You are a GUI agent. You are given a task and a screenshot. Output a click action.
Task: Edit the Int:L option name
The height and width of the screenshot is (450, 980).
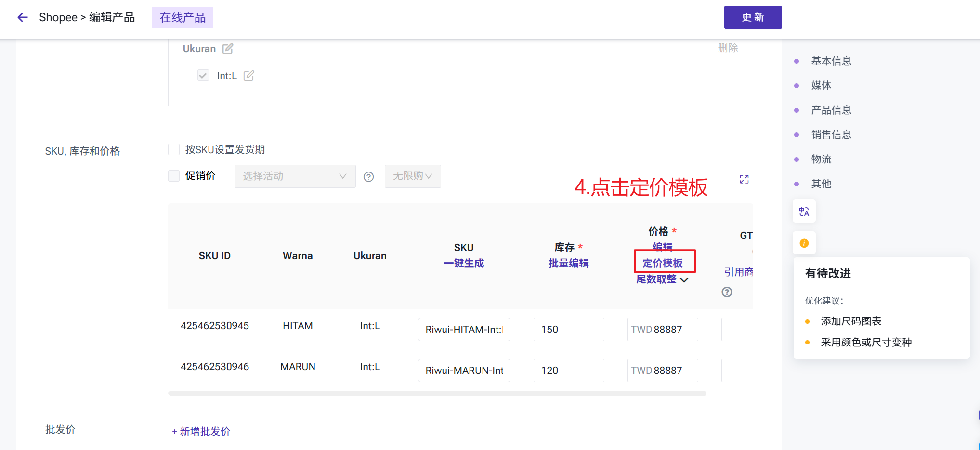248,76
